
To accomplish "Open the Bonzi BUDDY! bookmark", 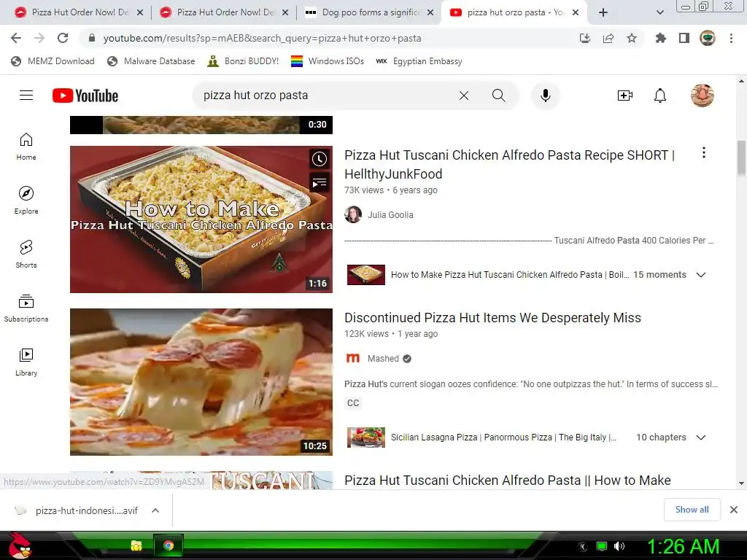I will click(243, 61).
